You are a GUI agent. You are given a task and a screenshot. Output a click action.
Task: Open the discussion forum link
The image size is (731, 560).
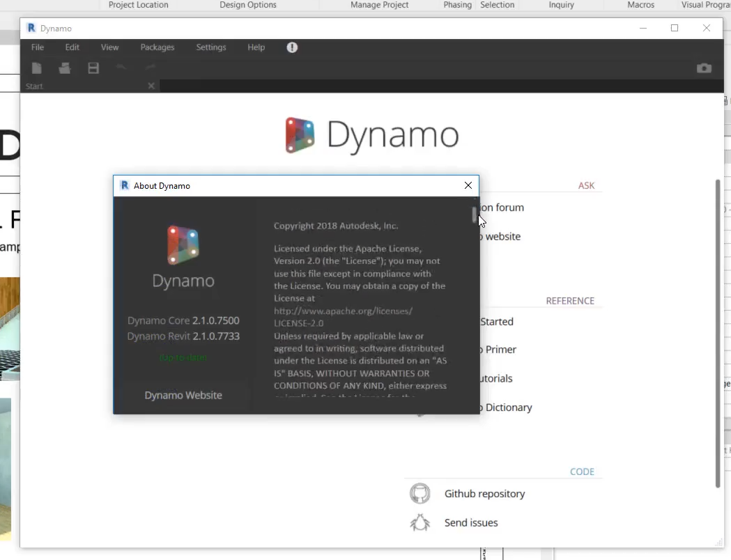pos(502,208)
